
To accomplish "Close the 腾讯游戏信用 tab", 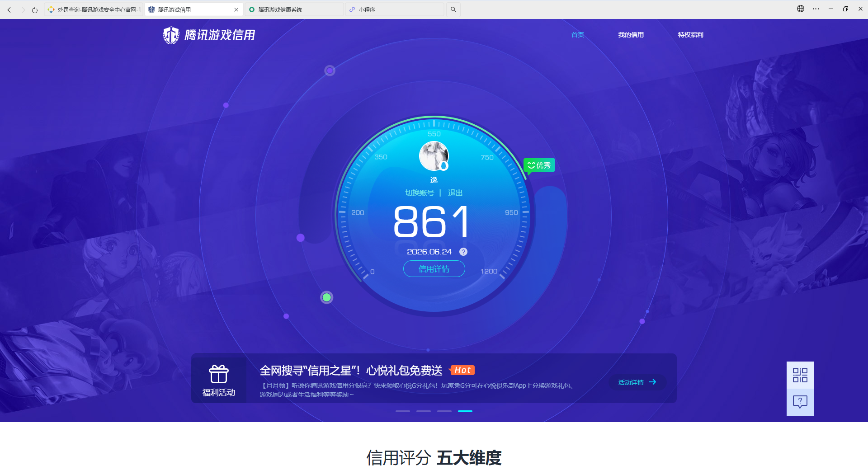I will tap(236, 9).
